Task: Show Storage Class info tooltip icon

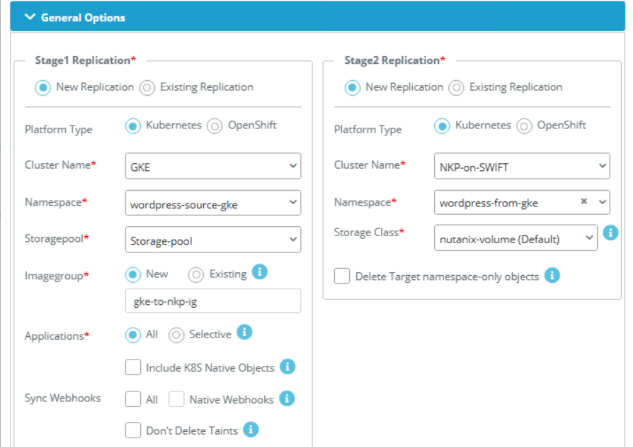Action: pyautogui.click(x=610, y=233)
